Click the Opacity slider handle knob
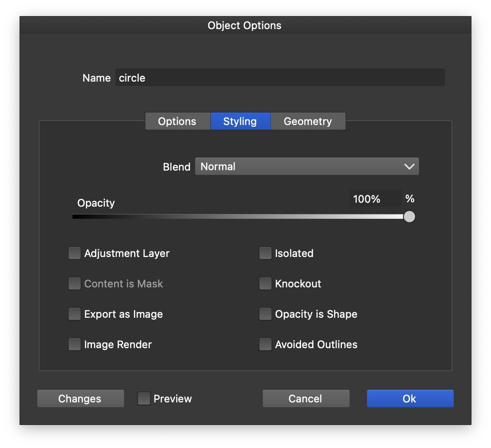Viewport: 491px width, 448px height. pos(409,217)
